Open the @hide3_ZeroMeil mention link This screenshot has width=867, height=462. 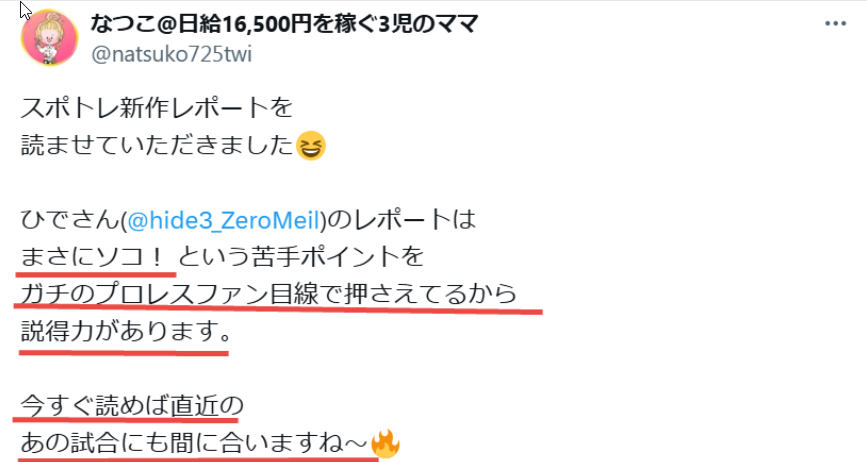(223, 220)
